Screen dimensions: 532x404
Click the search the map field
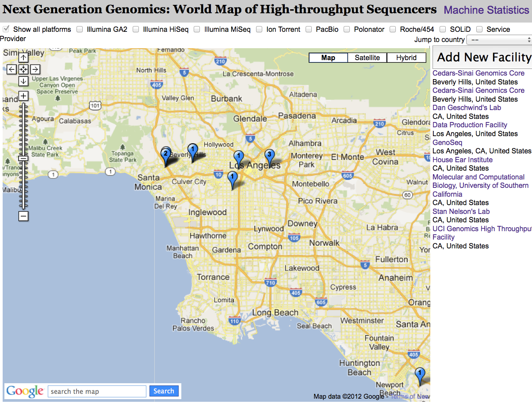click(97, 391)
